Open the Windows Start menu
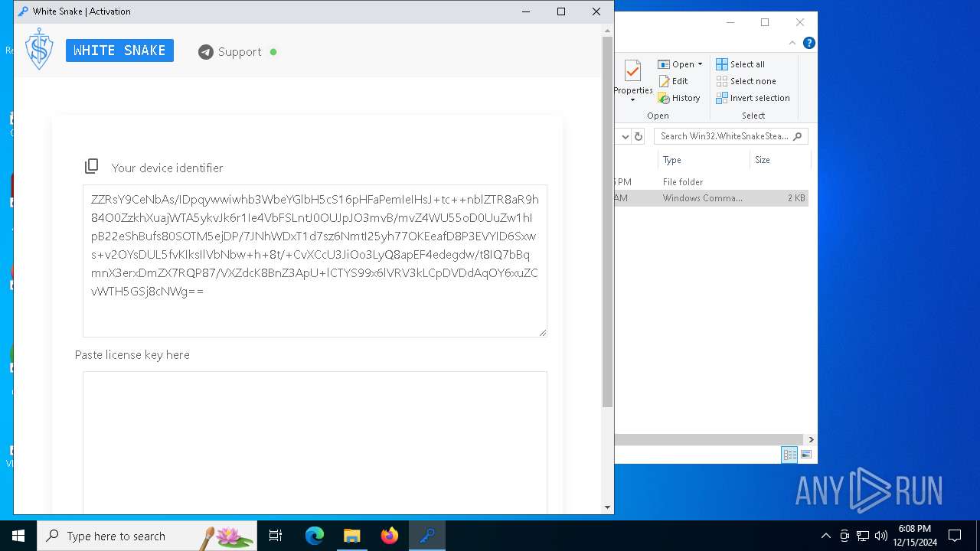Image resolution: width=980 pixels, height=551 pixels. (x=18, y=536)
